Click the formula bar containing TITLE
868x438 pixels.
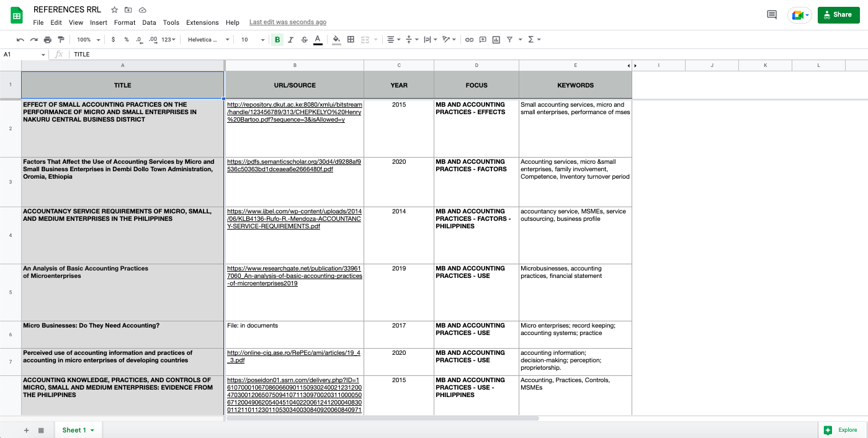[x=468, y=55]
